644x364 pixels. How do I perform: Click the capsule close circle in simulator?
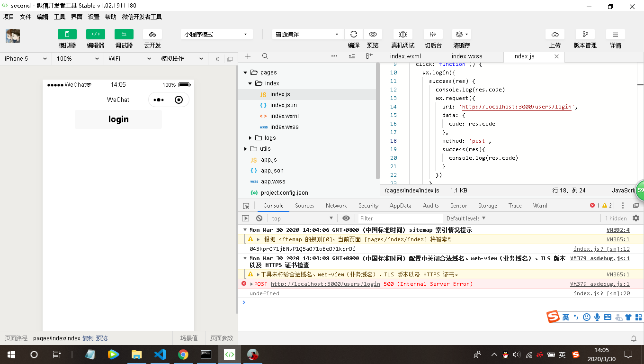point(179,100)
